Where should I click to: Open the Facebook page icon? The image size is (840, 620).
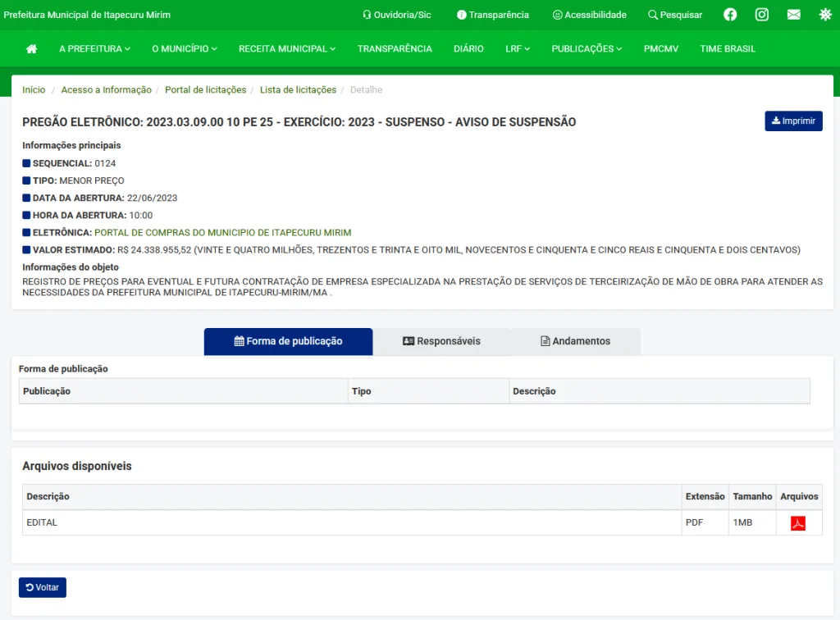point(730,15)
